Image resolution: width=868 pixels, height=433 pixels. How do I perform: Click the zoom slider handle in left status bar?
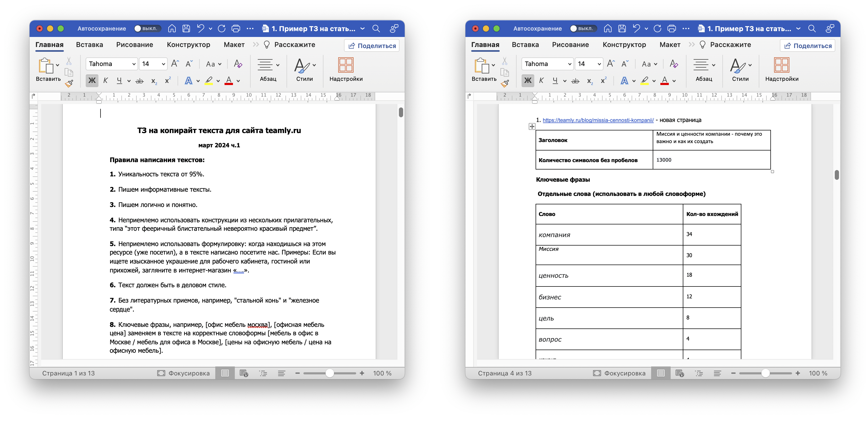330,373
